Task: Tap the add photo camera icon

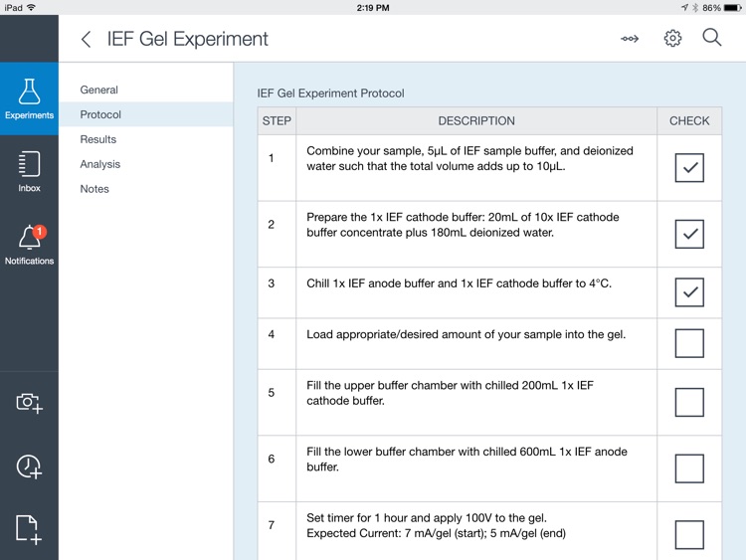Action: pos(29,402)
